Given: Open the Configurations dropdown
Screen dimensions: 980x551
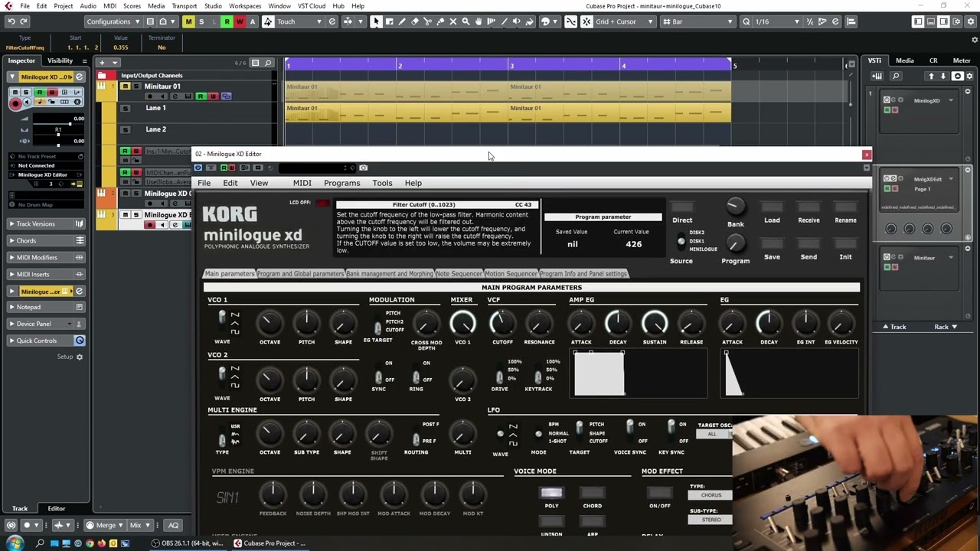Looking at the screenshot, I should point(113,21).
